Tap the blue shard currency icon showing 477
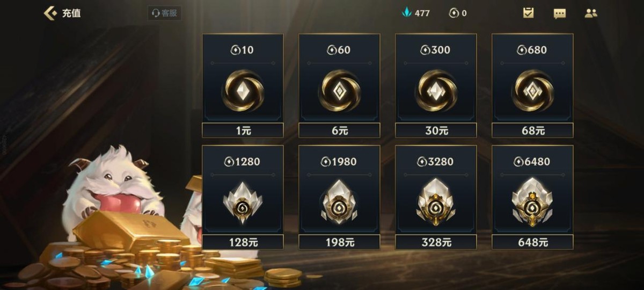Image resolution: width=644 pixels, height=290 pixels. (407, 13)
